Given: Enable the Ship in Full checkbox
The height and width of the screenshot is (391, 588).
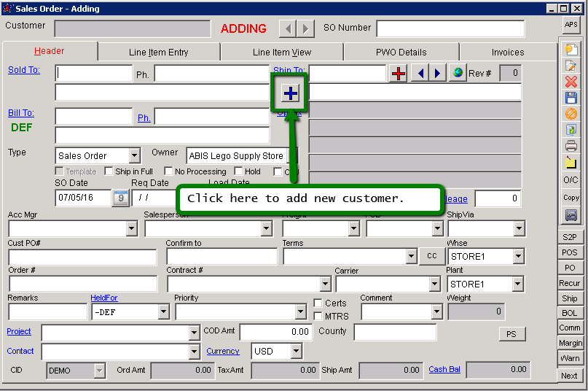Looking at the screenshot, I should [109, 171].
